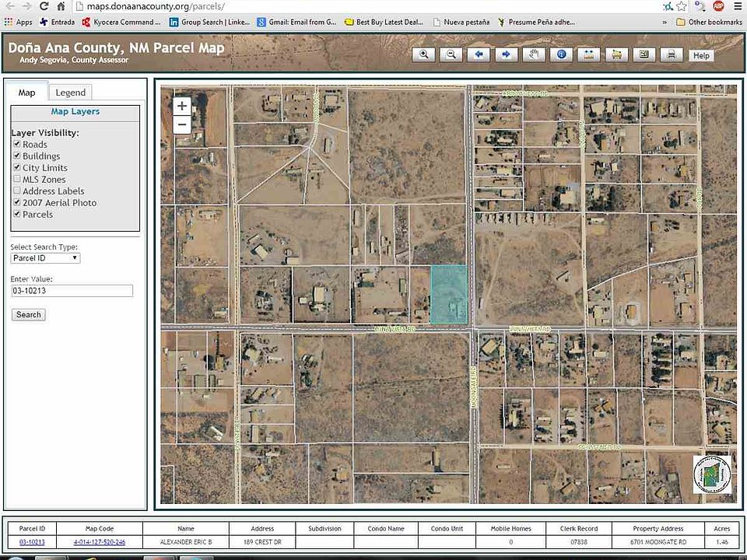Click the printer icon in toolbar
This screenshot has height=560, width=747.
(x=672, y=54)
